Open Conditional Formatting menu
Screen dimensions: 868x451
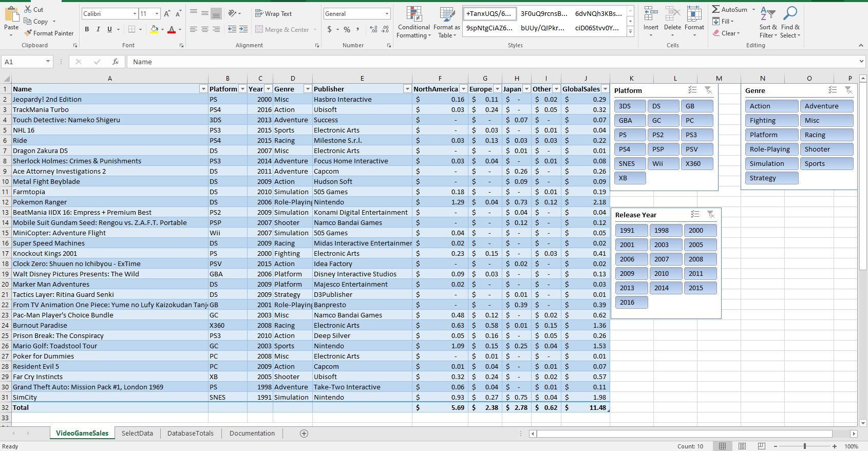click(x=413, y=23)
